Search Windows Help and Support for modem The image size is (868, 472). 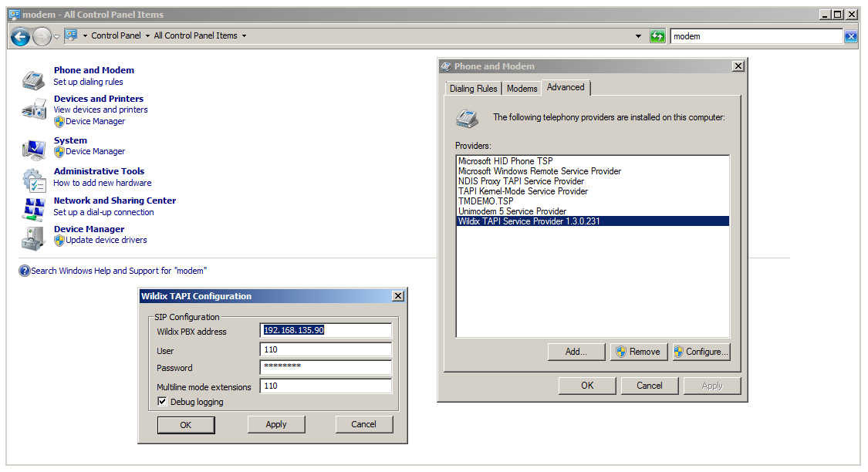coord(119,271)
